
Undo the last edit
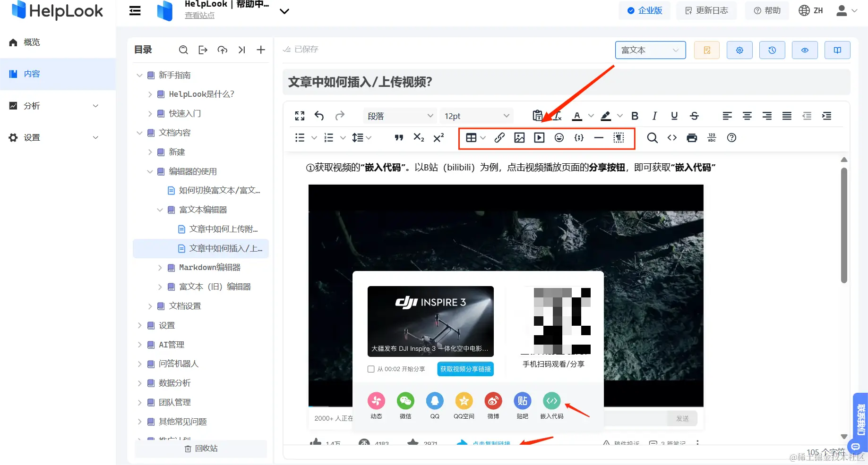click(319, 116)
